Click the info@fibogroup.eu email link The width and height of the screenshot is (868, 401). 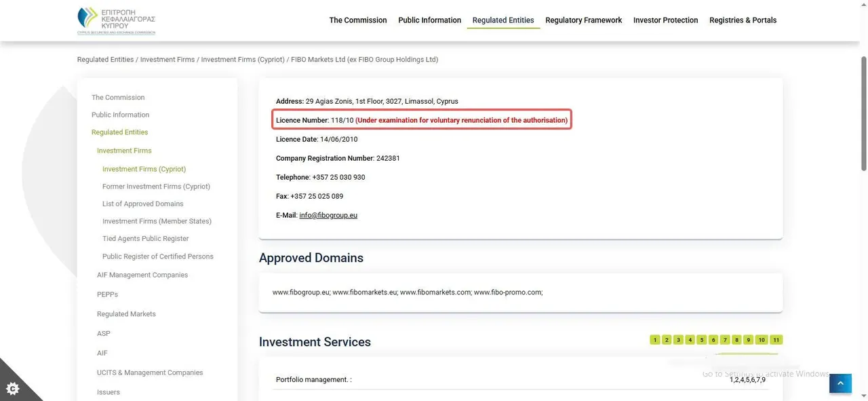[328, 215]
